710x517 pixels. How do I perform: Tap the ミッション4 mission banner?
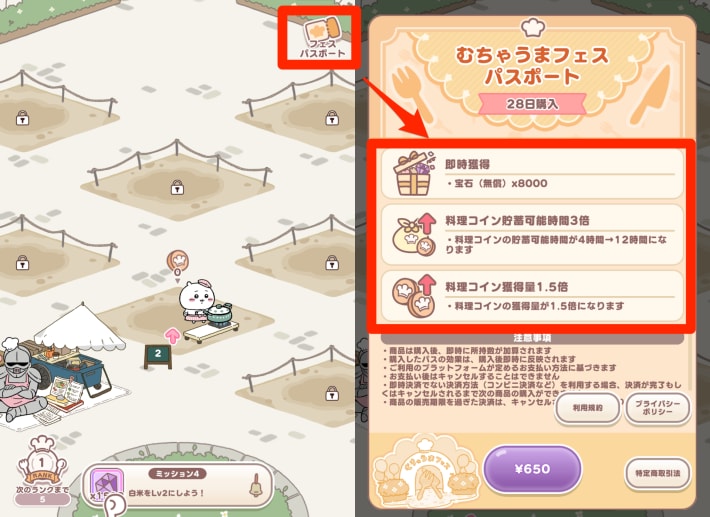[x=178, y=484]
